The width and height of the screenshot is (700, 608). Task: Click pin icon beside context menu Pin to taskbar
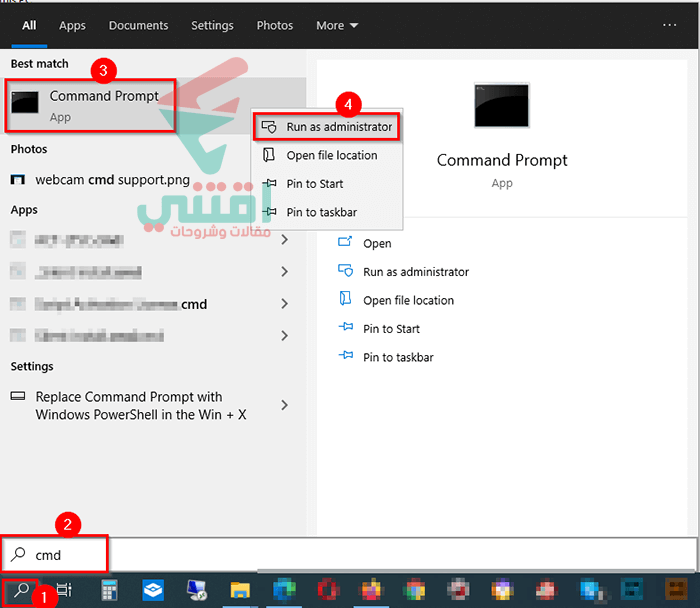click(x=269, y=212)
